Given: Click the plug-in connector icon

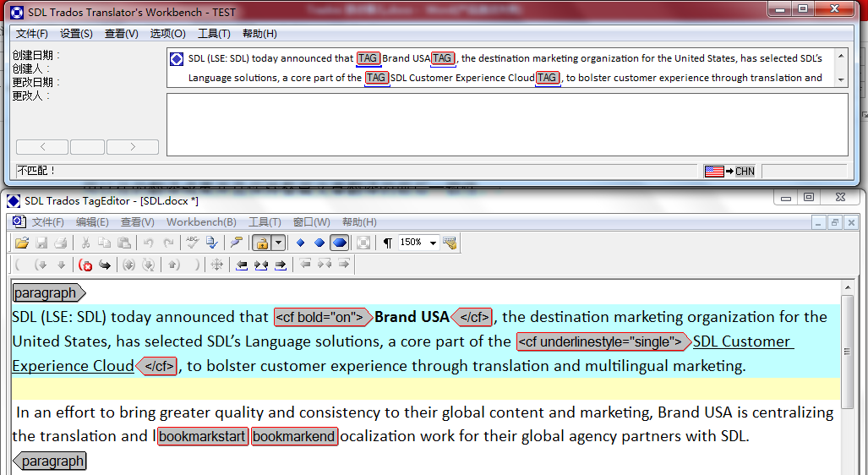Looking at the screenshot, I should click(237, 243).
